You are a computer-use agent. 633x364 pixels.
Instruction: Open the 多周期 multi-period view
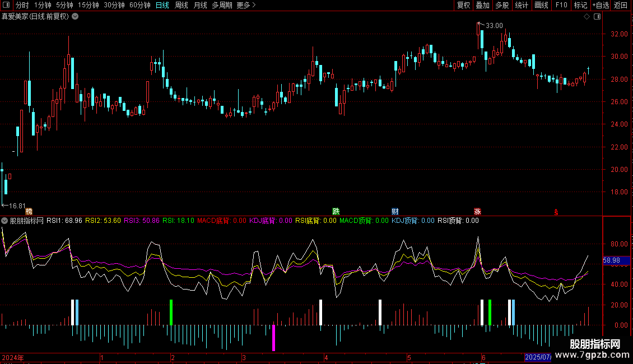click(x=222, y=5)
